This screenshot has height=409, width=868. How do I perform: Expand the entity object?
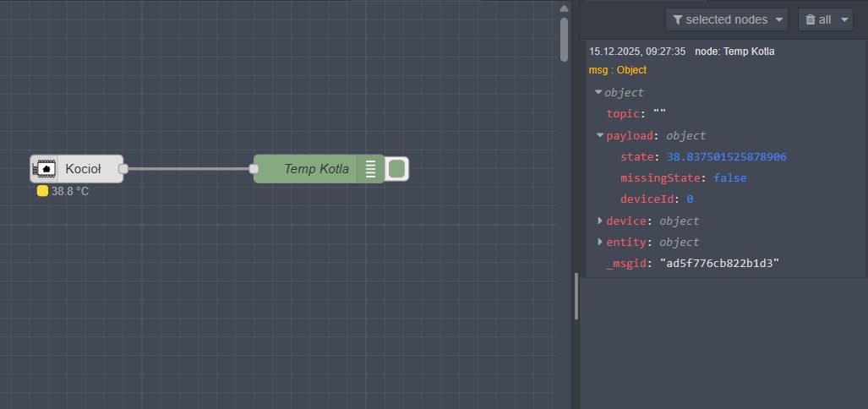pyautogui.click(x=600, y=243)
